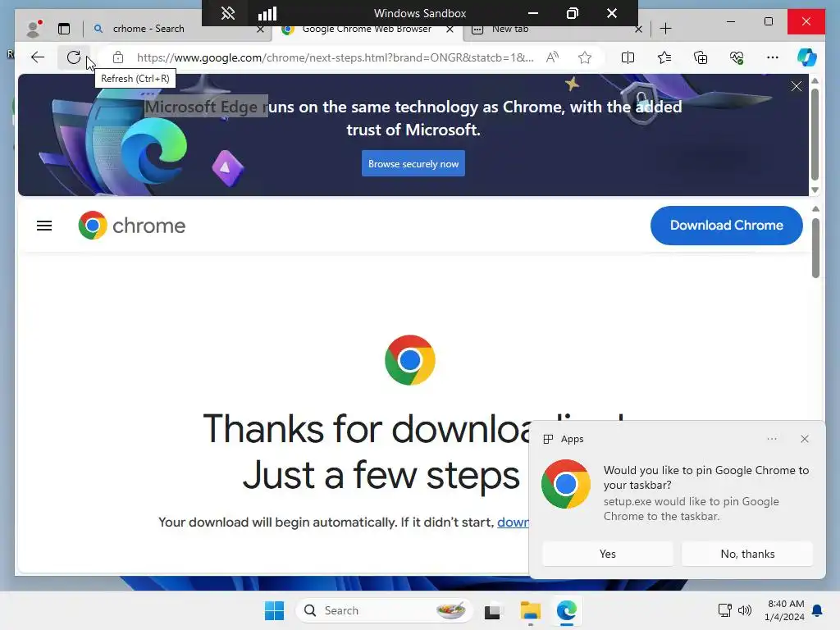Screen dimensions: 840x630
Task: Add this page to favorites star
Action: click(585, 57)
